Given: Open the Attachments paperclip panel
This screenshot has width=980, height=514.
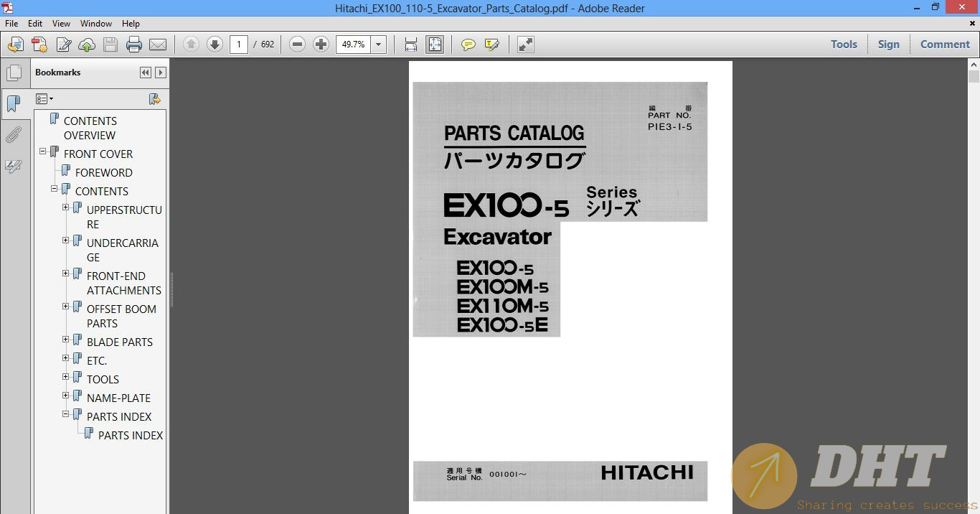Looking at the screenshot, I should [14, 135].
